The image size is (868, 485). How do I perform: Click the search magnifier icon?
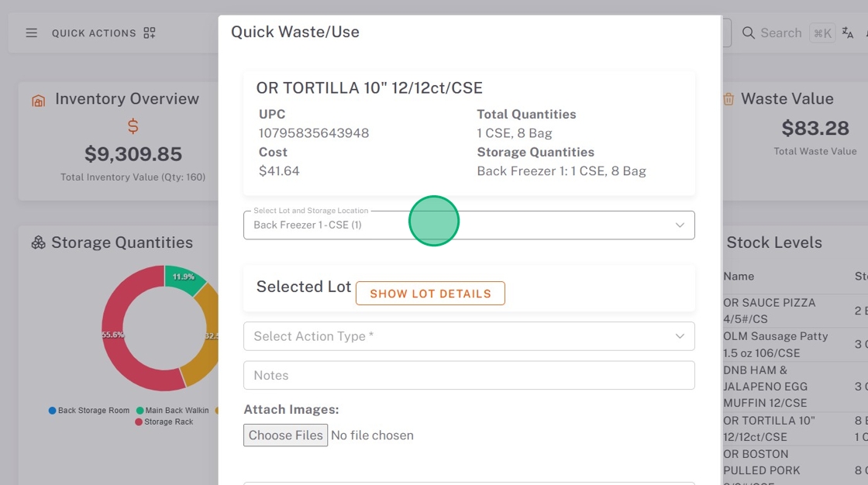click(748, 33)
